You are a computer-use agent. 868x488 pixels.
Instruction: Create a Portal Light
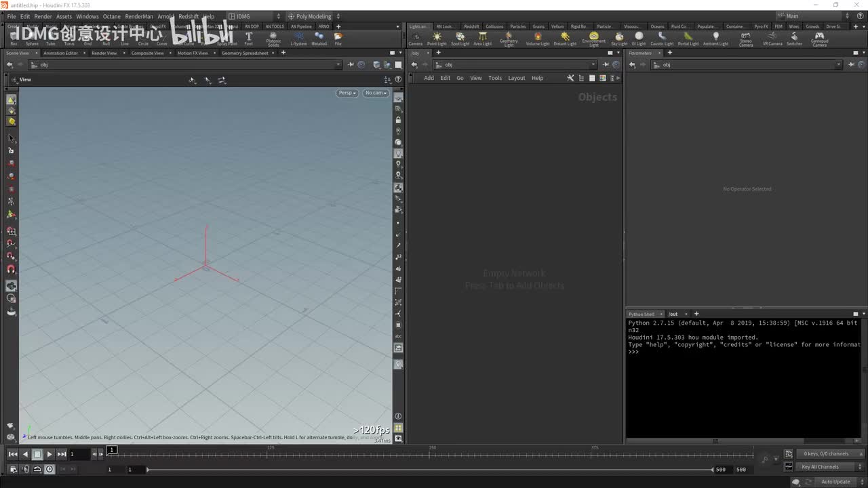coord(688,39)
